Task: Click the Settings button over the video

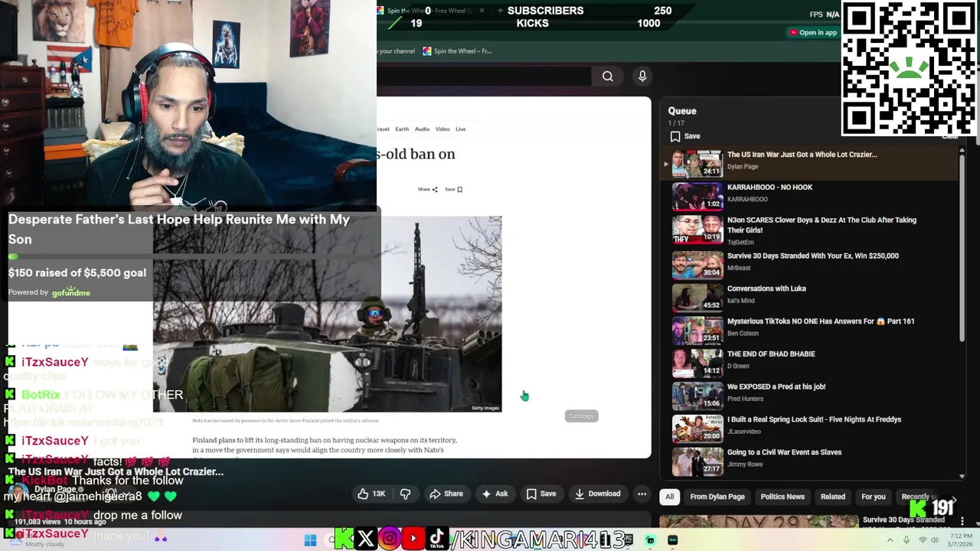Action: pyautogui.click(x=581, y=416)
